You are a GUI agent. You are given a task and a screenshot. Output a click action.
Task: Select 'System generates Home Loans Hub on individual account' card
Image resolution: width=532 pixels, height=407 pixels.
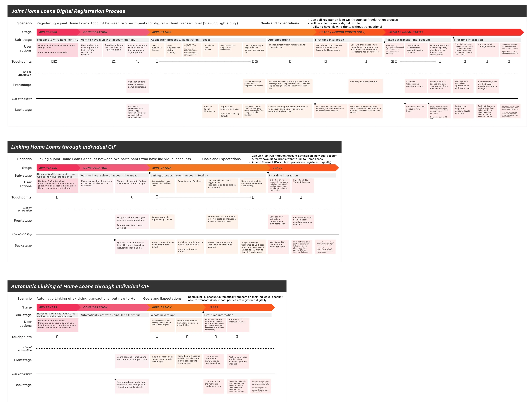click(x=222, y=247)
